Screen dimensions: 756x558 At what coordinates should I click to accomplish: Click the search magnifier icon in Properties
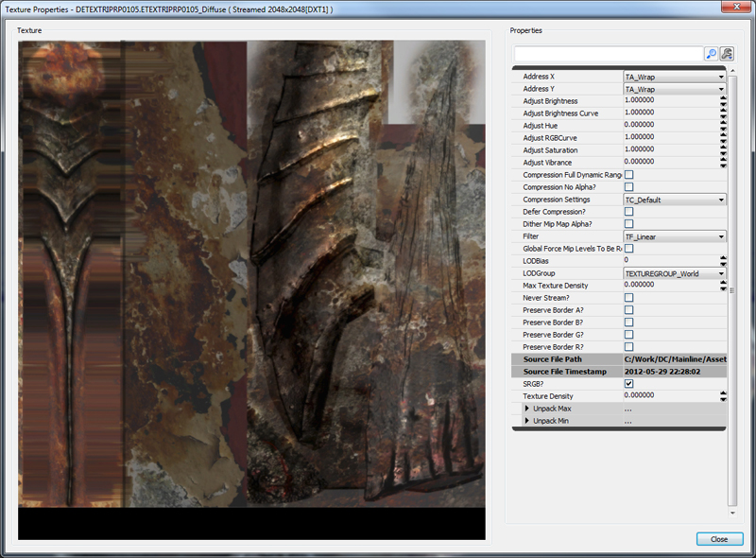(x=712, y=54)
